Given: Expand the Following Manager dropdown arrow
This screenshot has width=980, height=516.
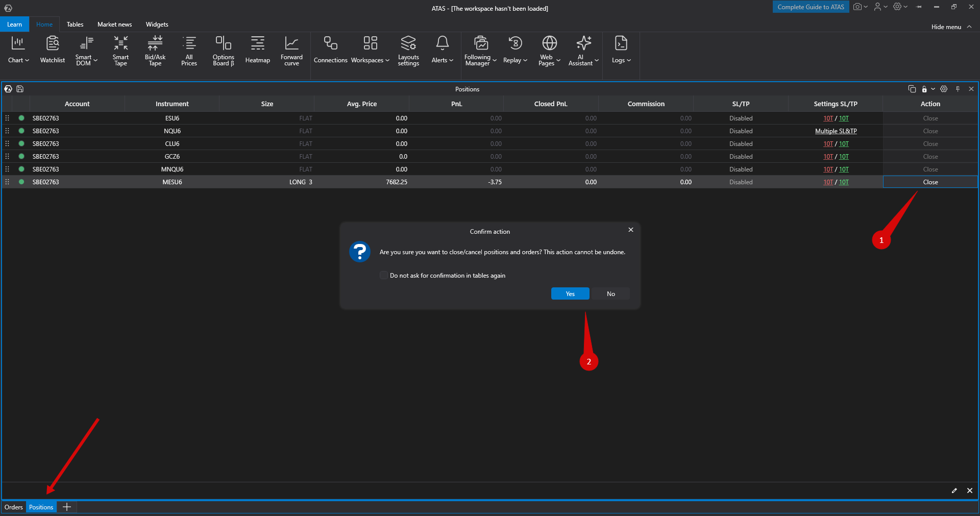Looking at the screenshot, I should coord(495,60).
